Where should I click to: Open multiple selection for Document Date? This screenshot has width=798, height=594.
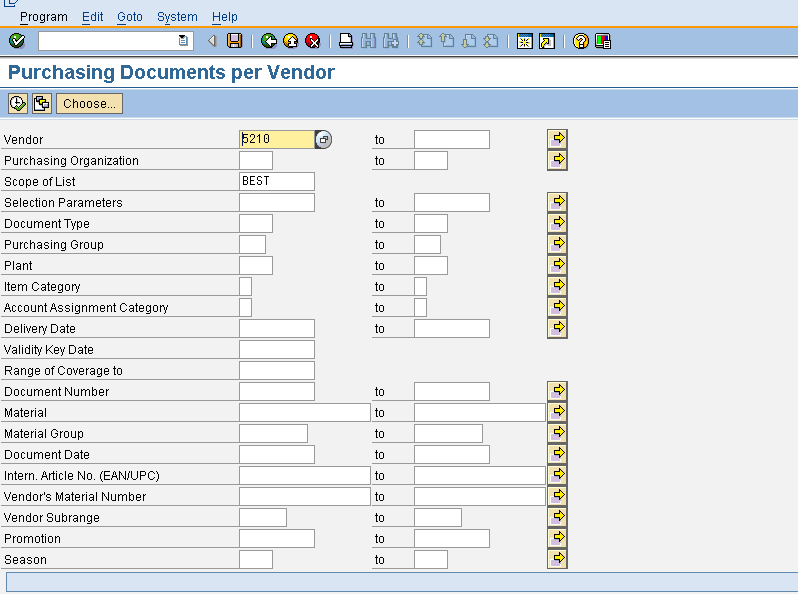click(557, 454)
